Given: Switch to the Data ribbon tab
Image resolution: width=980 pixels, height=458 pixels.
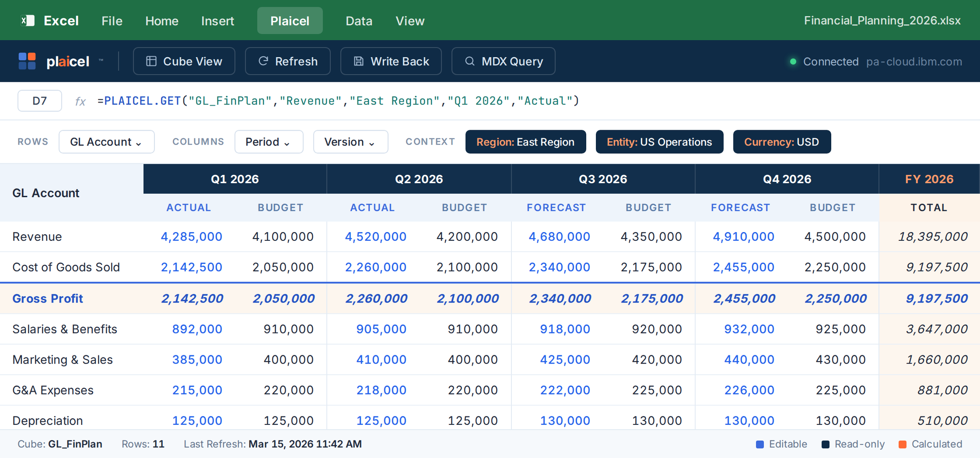Looking at the screenshot, I should click(x=359, y=21).
